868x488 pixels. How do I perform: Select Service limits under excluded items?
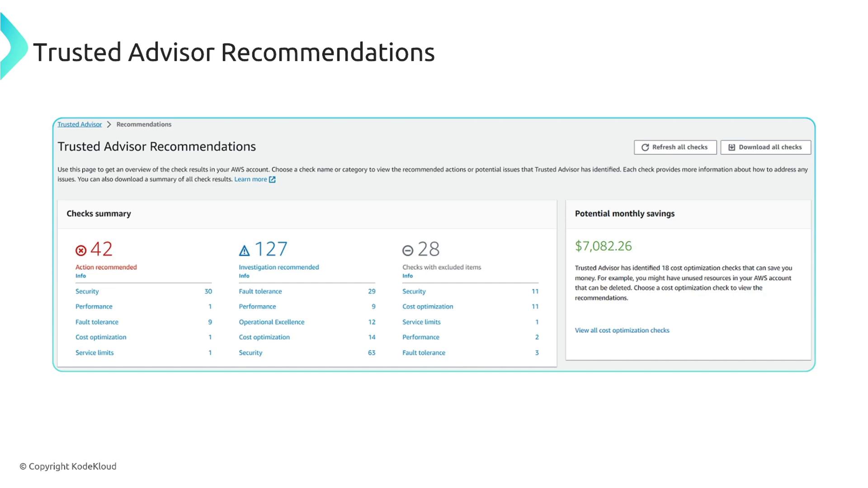[421, 322]
